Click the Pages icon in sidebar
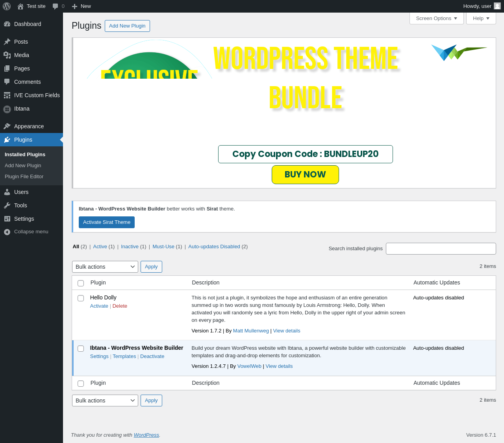The height and width of the screenshot is (443, 504). click(x=7, y=68)
